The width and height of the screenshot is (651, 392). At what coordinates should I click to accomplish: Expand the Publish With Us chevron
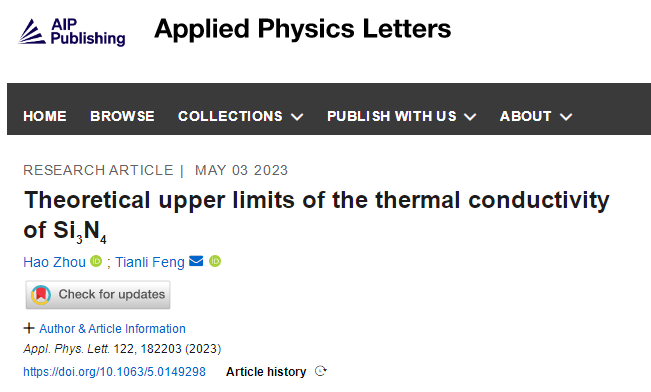(x=470, y=117)
